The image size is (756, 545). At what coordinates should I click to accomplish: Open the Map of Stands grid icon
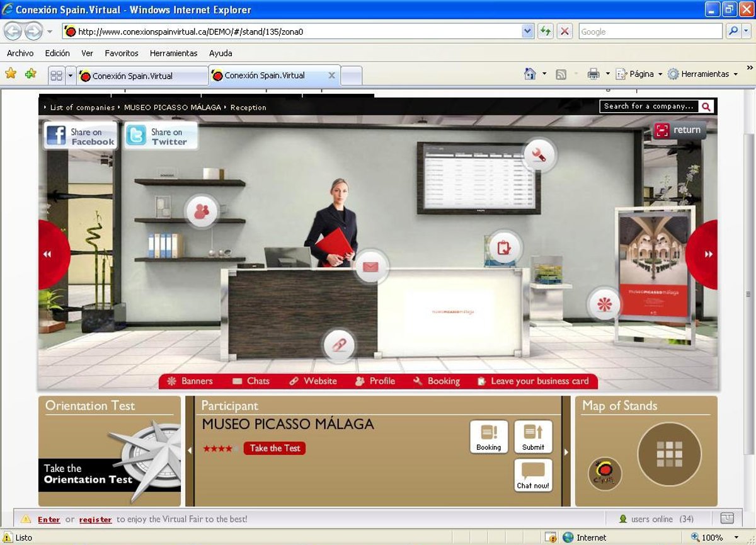tap(669, 454)
